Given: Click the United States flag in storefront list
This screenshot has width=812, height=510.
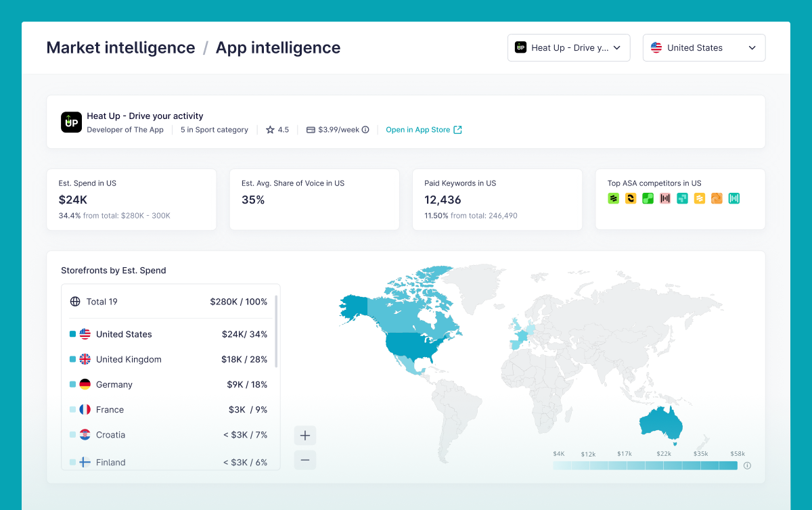Looking at the screenshot, I should (85, 334).
